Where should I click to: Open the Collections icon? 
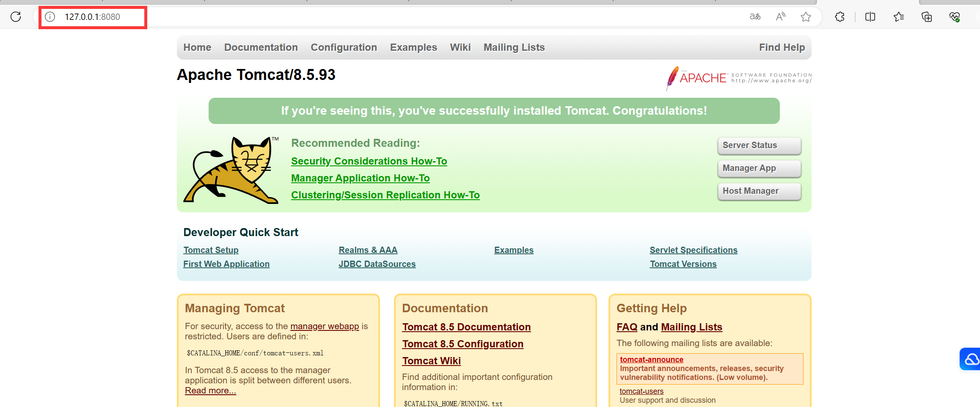pyautogui.click(x=927, y=17)
